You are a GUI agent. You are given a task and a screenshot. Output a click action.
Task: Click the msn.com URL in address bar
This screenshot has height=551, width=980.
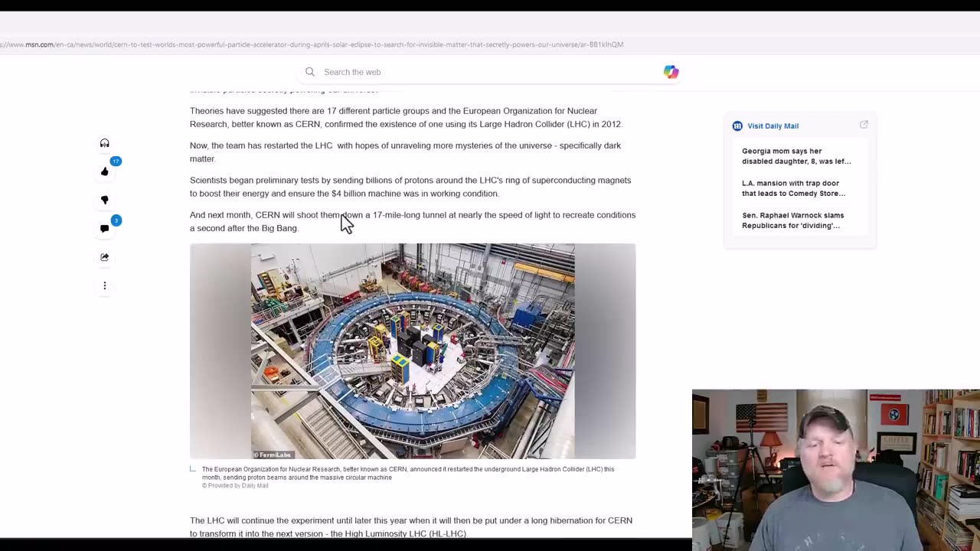click(312, 44)
